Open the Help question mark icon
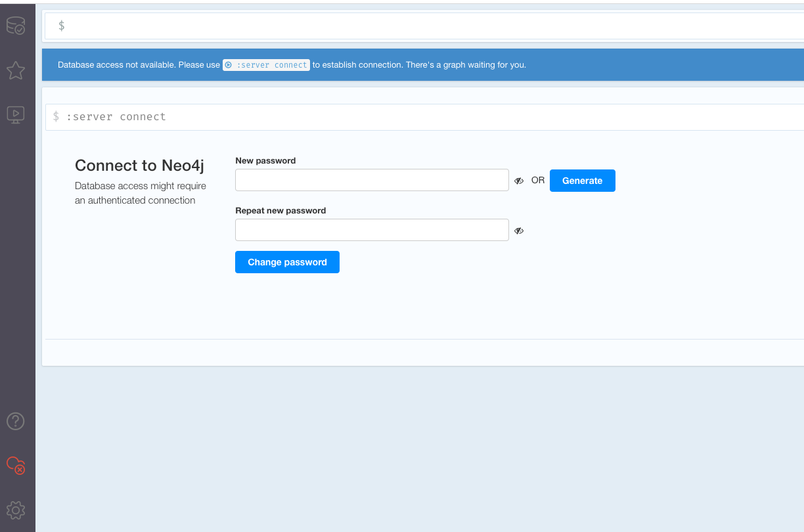Viewport: 804px width, 532px height. tap(16, 421)
